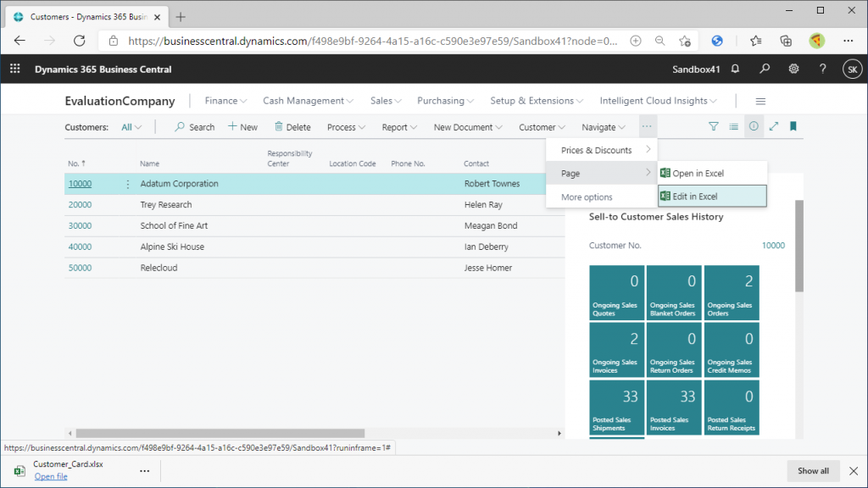Open the Posted Sales Shipments tile

point(617,408)
